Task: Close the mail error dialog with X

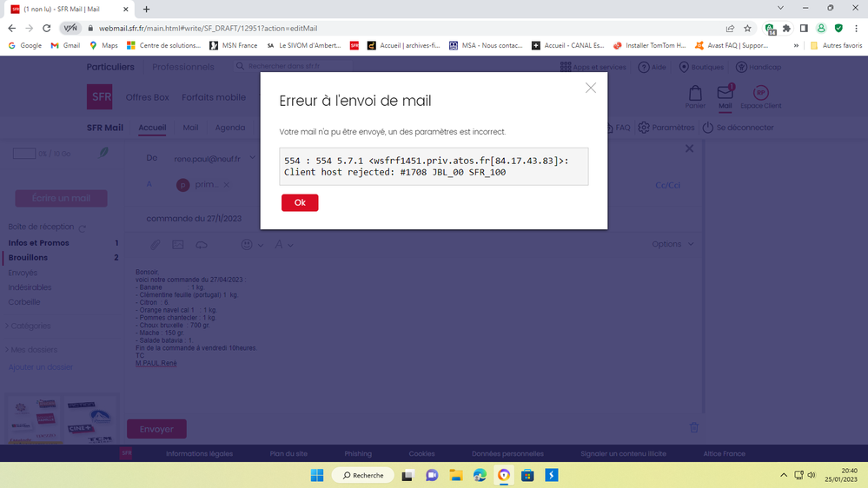Action: (591, 88)
